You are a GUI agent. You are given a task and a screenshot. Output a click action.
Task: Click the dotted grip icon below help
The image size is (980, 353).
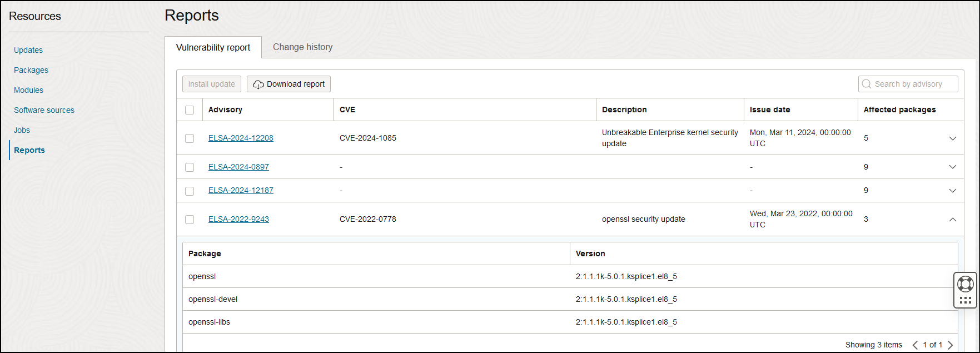[x=966, y=300]
